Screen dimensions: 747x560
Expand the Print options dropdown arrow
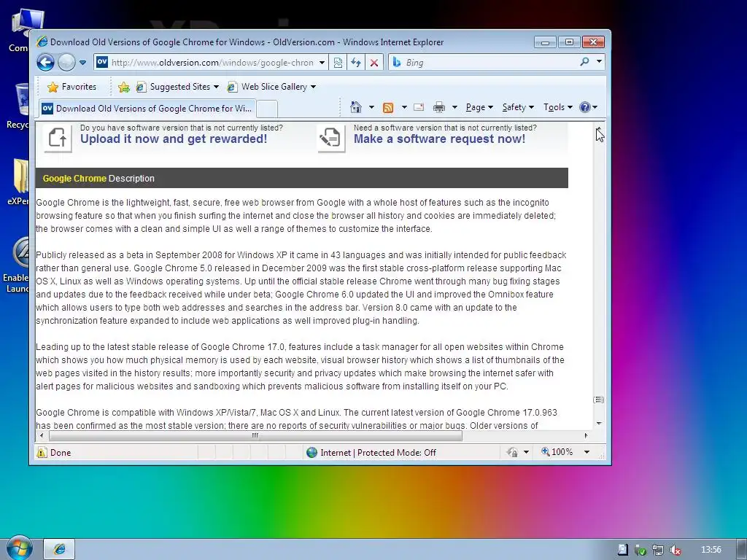pyautogui.click(x=454, y=108)
